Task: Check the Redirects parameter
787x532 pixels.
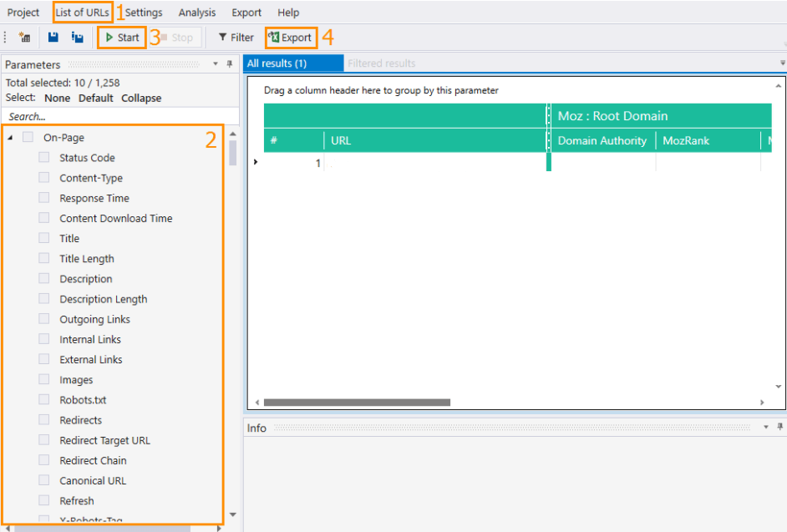Action: (44, 419)
